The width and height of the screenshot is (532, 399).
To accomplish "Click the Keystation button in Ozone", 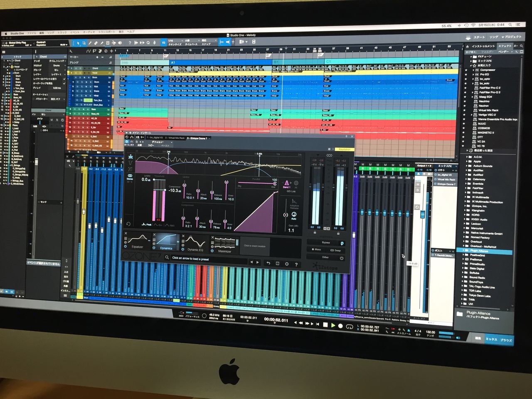I will click(x=345, y=149).
